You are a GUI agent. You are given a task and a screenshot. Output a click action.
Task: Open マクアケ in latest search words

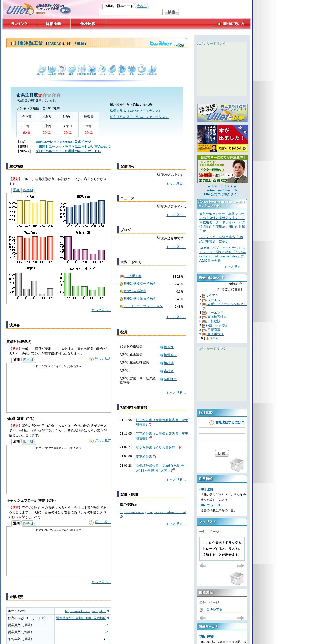click(x=212, y=296)
